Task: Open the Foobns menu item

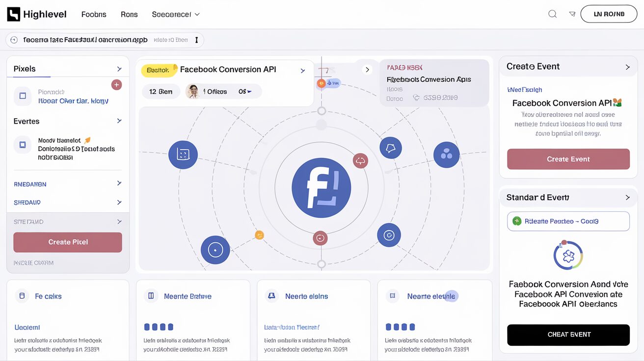Action: (94, 14)
